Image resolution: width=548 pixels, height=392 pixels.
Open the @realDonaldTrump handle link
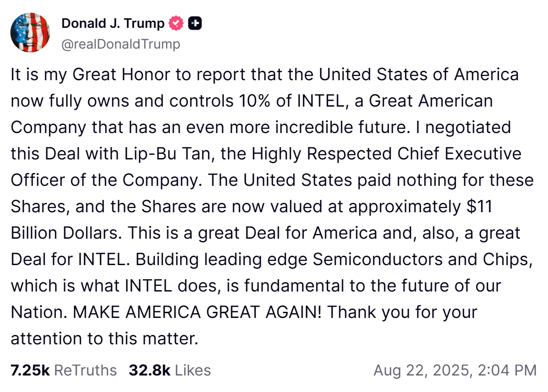[x=121, y=44]
